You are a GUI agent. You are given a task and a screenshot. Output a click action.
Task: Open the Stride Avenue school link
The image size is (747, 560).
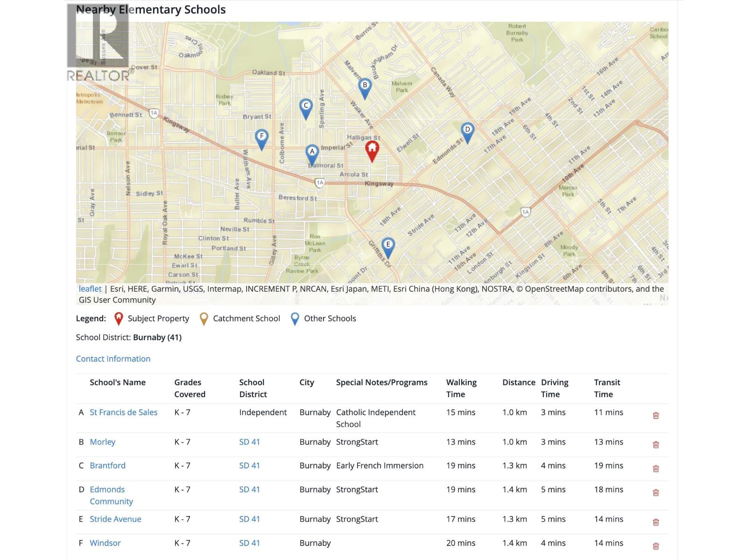pos(115,519)
